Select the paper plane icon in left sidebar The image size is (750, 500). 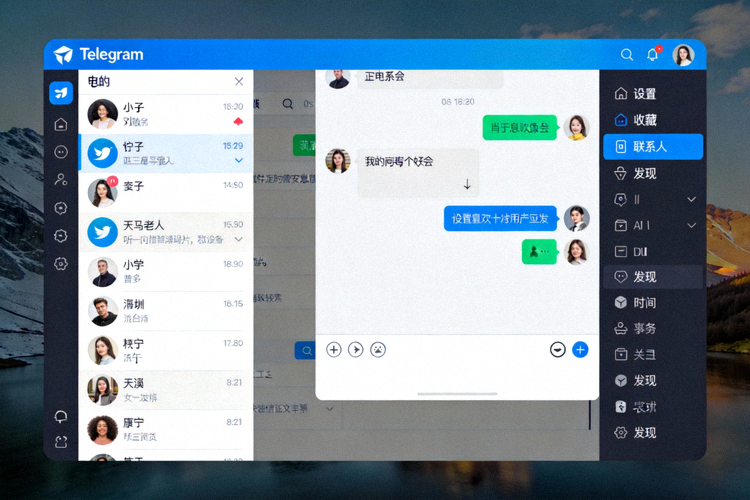pyautogui.click(x=61, y=92)
